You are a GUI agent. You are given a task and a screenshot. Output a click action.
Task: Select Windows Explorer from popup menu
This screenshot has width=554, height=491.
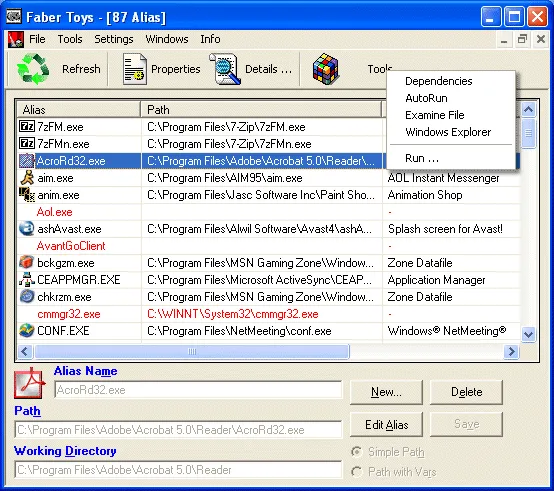[x=448, y=132]
